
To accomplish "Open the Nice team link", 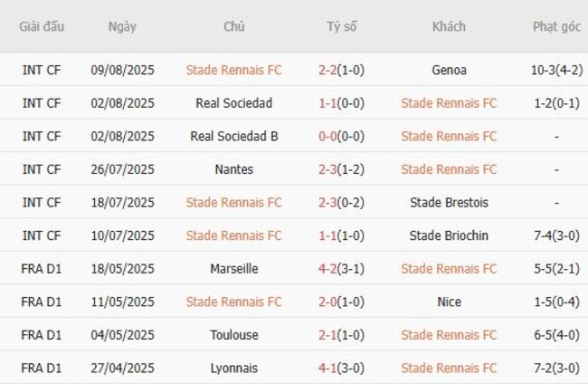I will [449, 302].
